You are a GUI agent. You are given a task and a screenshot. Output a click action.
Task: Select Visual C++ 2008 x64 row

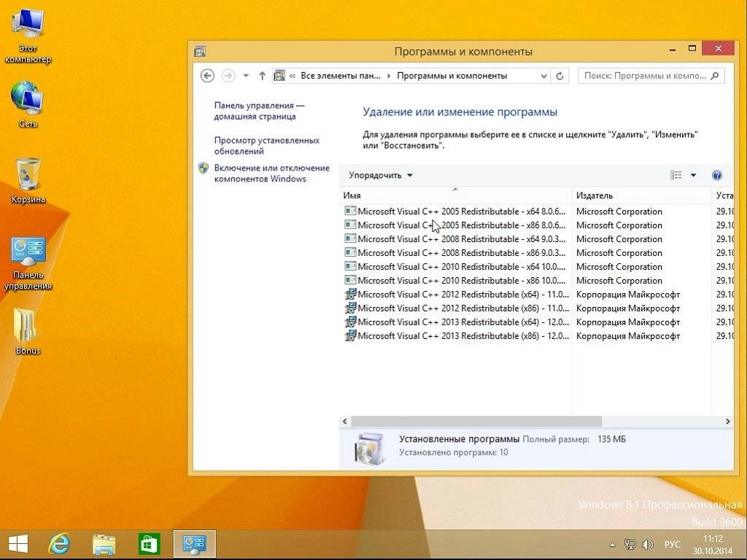(538, 239)
